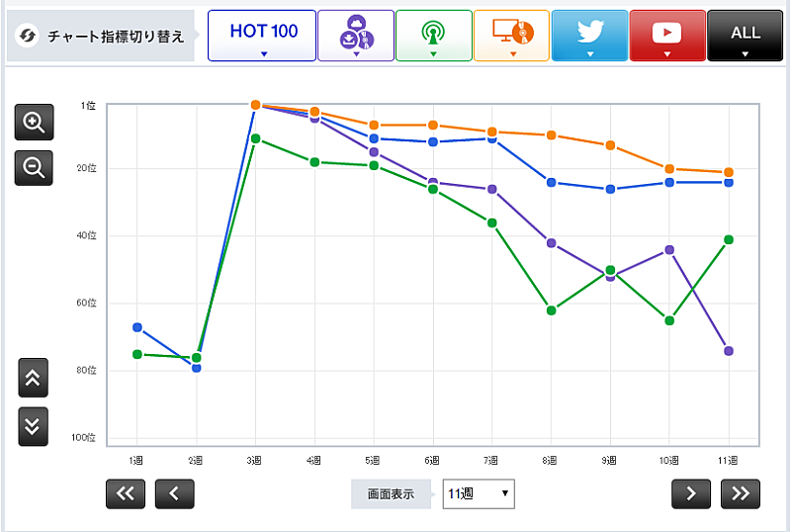The width and height of the screenshot is (791, 532).
Task: Open the 11週 display range dropdown
Action: coord(479,493)
